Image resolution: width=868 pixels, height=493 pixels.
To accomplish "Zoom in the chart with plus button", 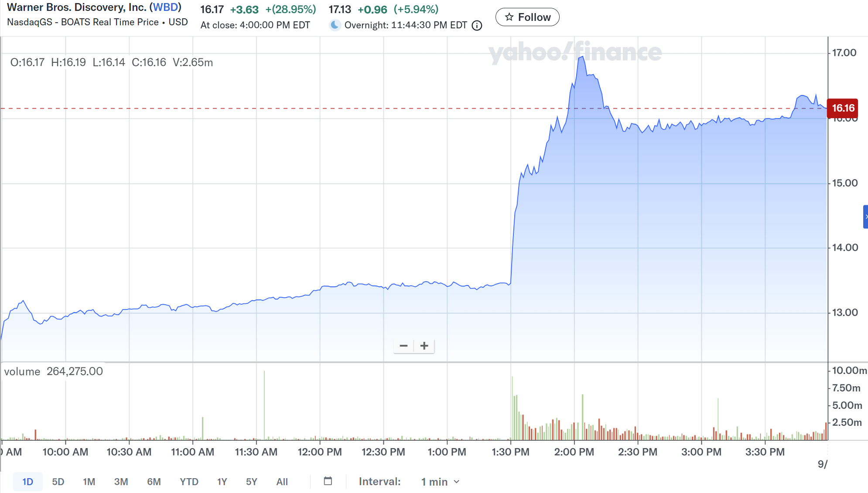I will [424, 346].
